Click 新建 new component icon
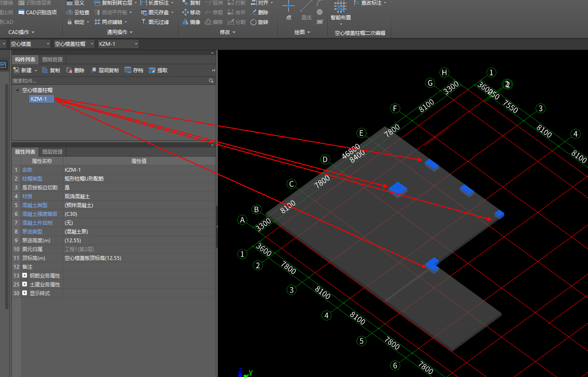Screen dimensions: 588x377 pyautogui.click(x=16, y=70)
